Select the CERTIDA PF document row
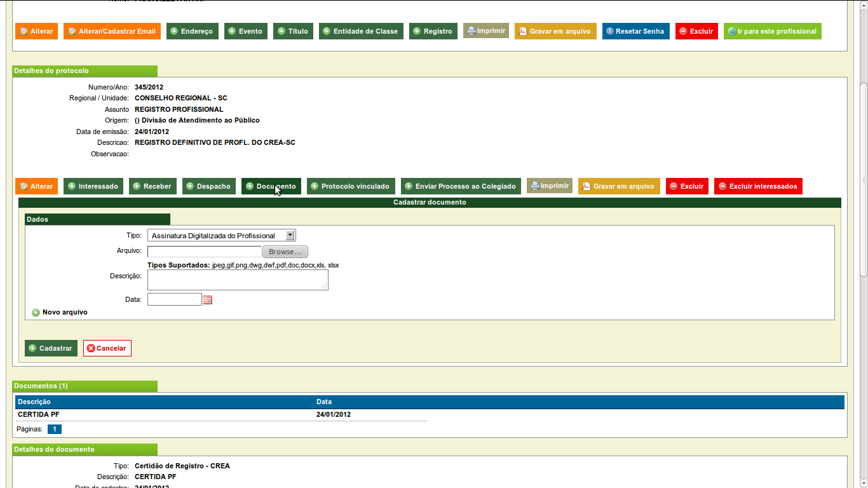Image resolution: width=868 pixels, height=488 pixels. (x=221, y=415)
